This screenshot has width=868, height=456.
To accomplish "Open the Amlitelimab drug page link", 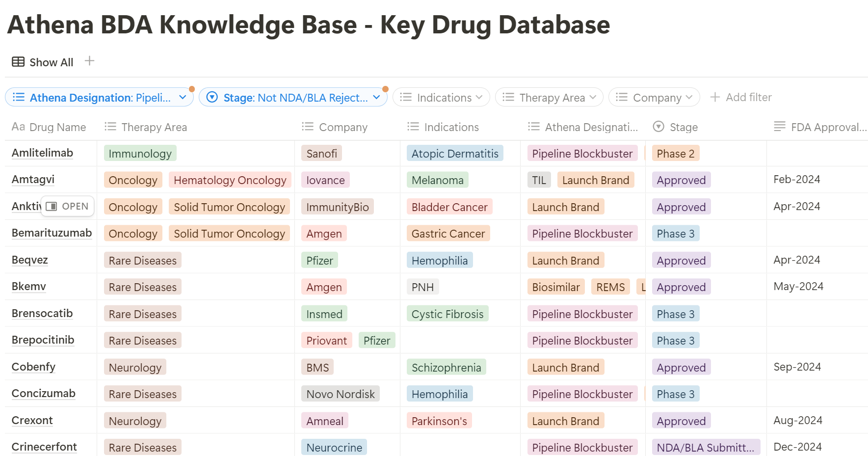I will point(42,153).
